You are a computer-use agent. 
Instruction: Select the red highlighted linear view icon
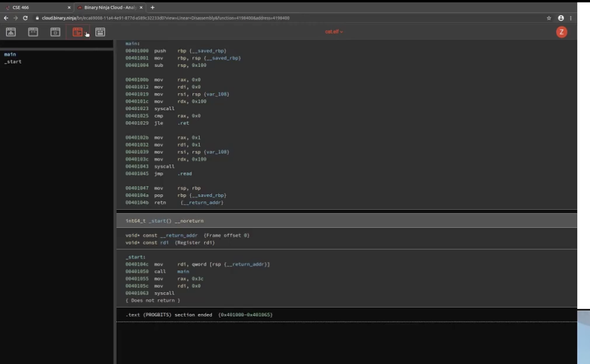tap(78, 32)
